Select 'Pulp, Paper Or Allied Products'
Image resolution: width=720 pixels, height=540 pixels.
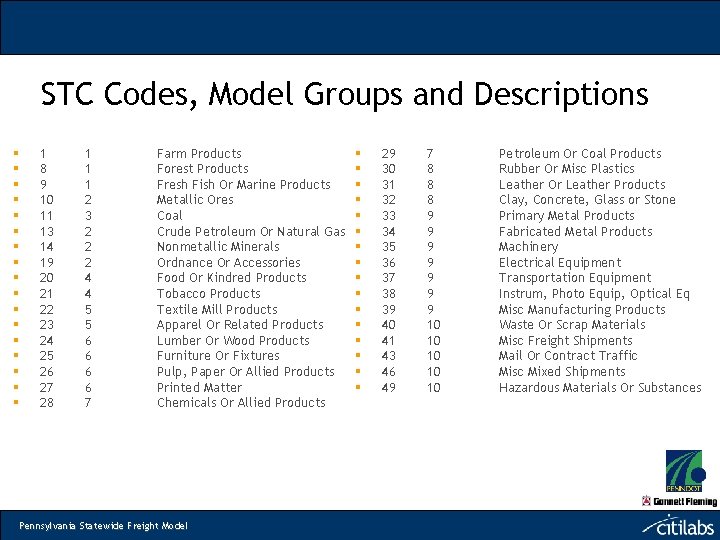point(245,372)
